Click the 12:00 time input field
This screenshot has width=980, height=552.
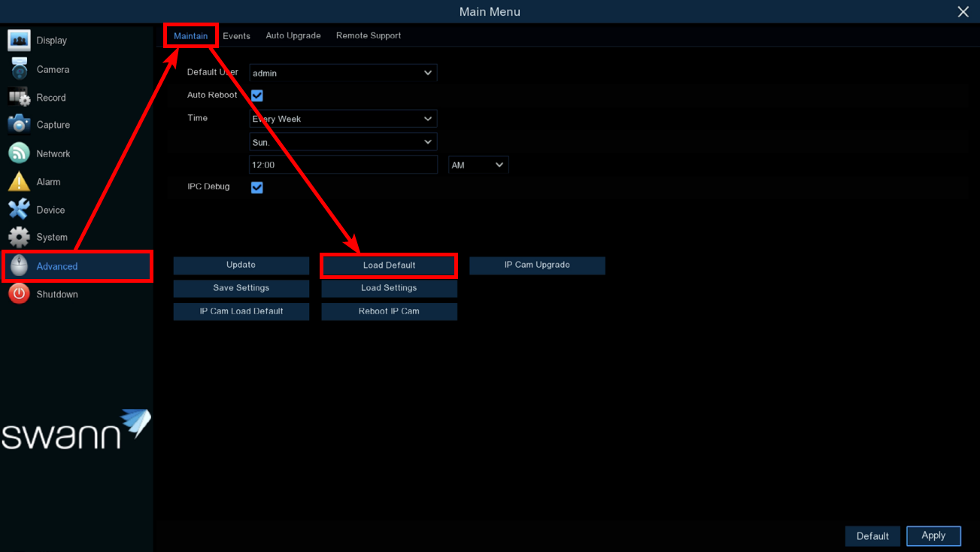coord(343,165)
